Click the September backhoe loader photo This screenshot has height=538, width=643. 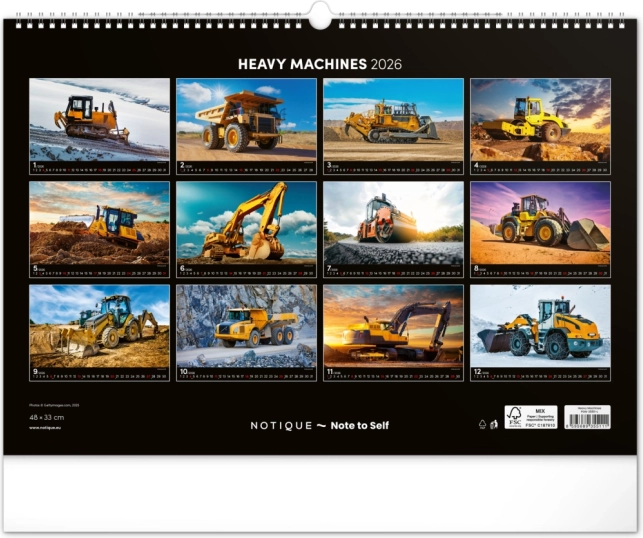(x=99, y=325)
